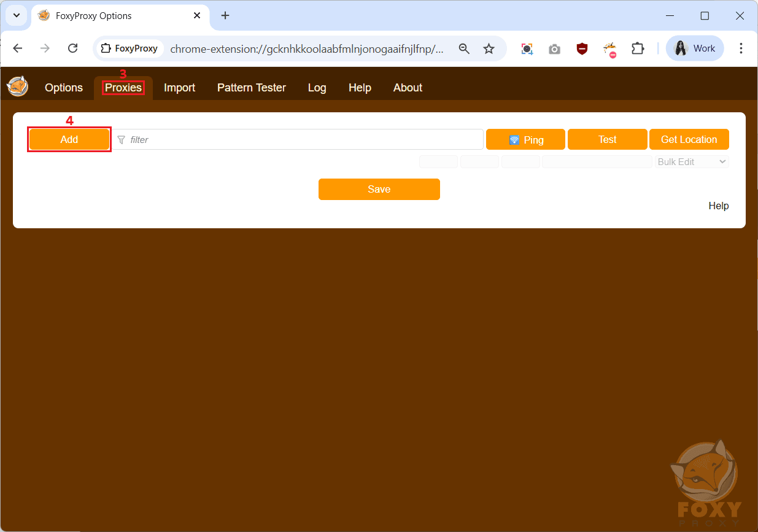Click the red shield blocker extension icon
The image size is (758, 532).
[582, 49]
